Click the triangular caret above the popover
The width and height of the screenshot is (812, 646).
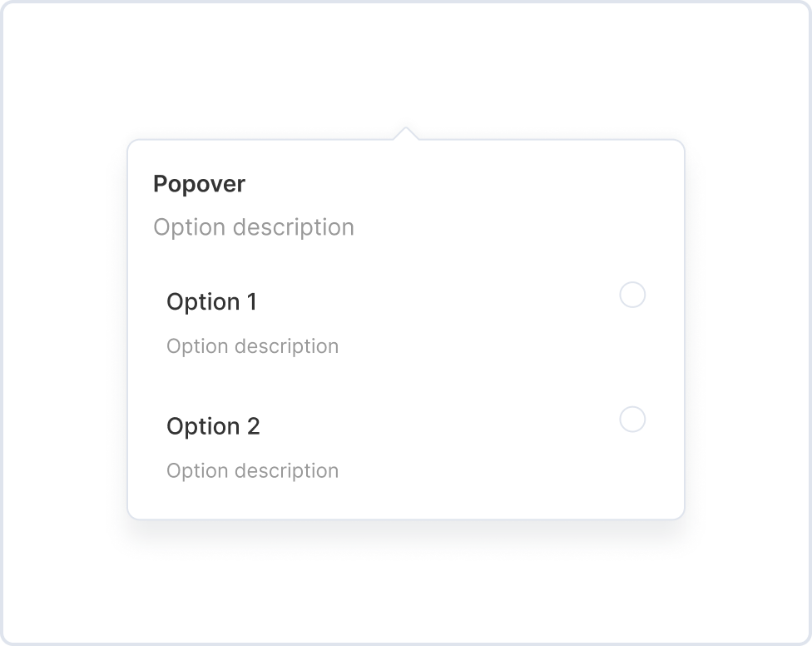pos(406,134)
